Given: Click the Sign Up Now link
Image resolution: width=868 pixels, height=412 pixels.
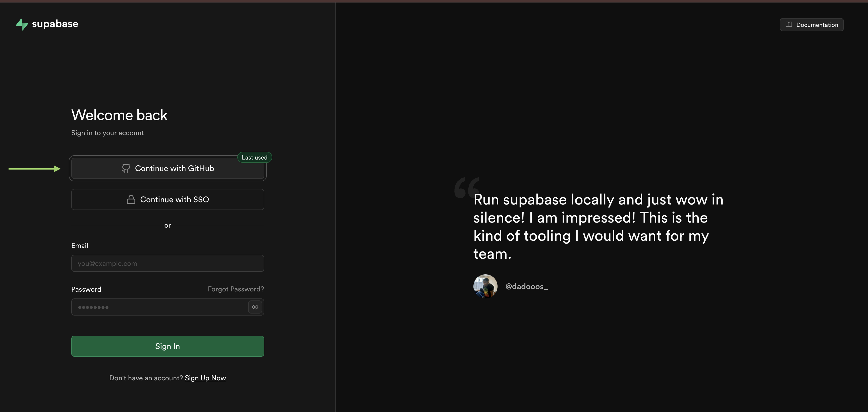Looking at the screenshot, I should coord(205,378).
